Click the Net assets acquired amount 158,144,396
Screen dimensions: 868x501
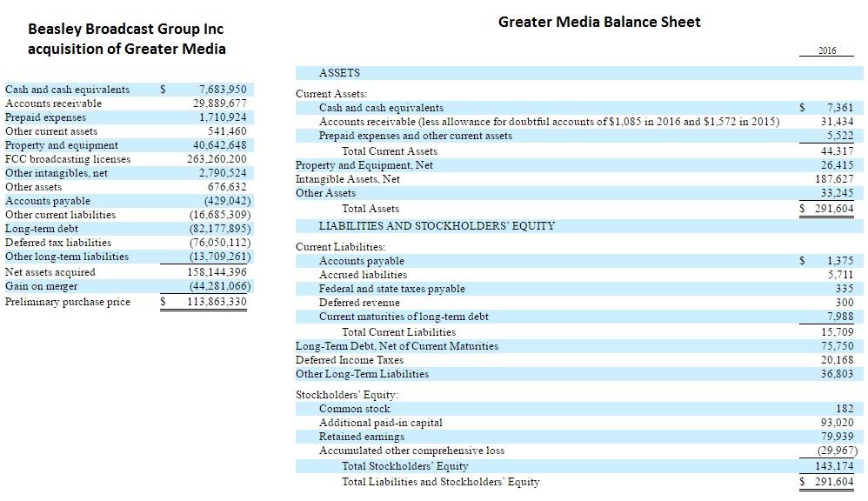[217, 272]
